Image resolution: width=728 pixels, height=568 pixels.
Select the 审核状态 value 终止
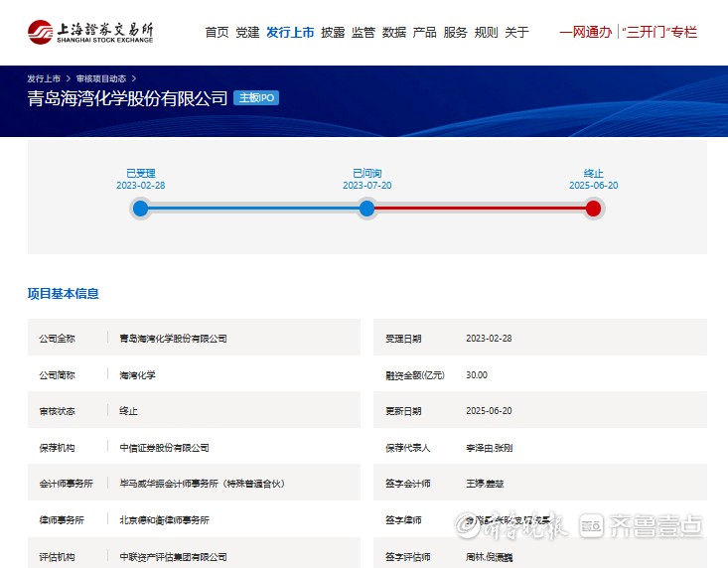pos(128,411)
